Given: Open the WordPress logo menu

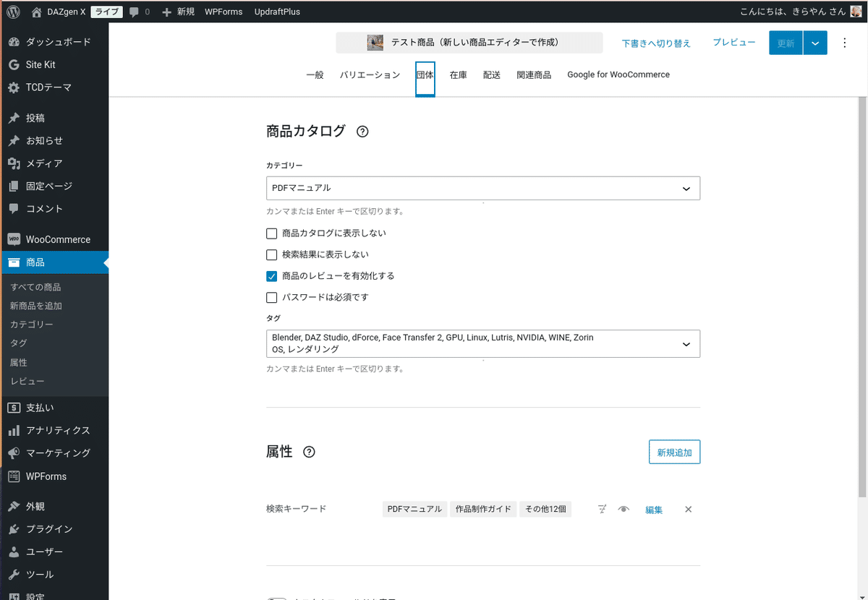Looking at the screenshot, I should pos(14,12).
